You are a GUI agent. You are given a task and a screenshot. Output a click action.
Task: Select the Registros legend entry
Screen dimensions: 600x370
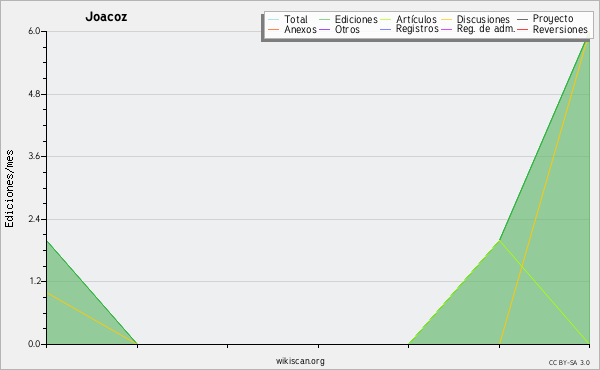pos(409,29)
